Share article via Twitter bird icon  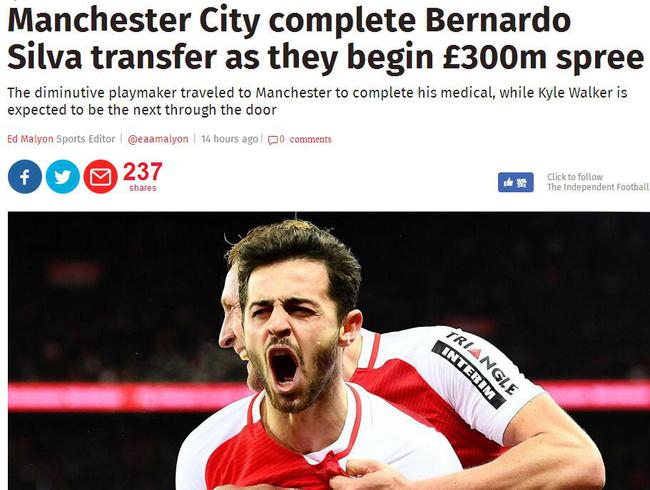click(63, 177)
